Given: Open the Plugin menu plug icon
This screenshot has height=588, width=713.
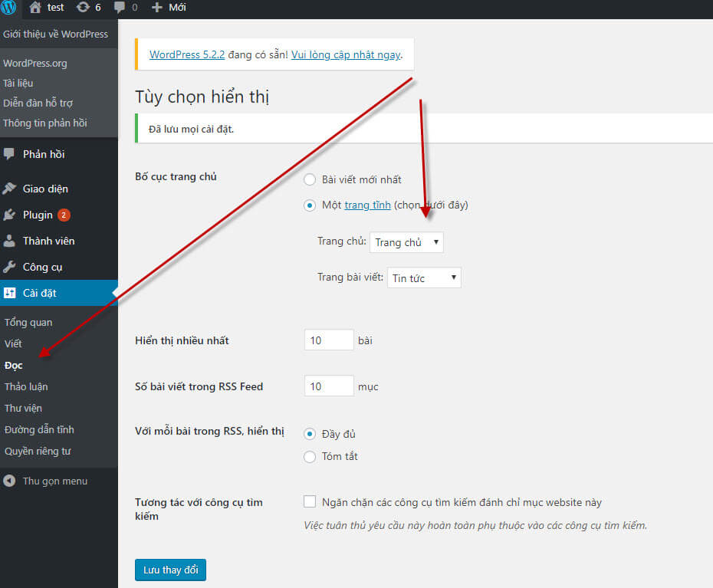Looking at the screenshot, I should click(9, 215).
